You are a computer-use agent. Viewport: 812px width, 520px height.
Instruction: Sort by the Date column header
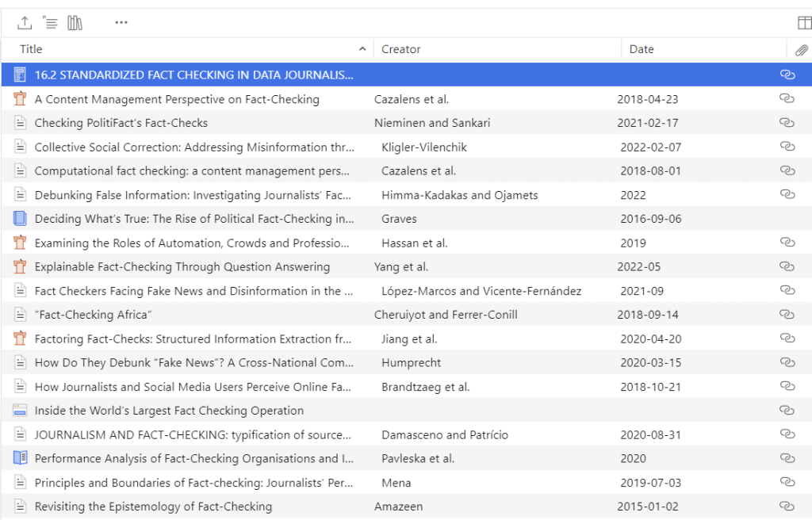pyautogui.click(x=642, y=49)
